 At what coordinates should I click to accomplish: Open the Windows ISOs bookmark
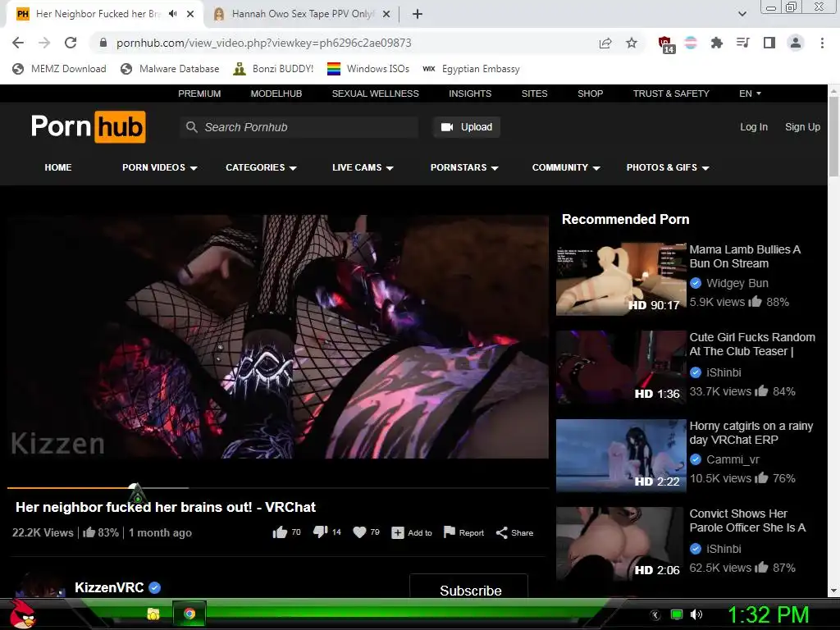click(x=368, y=69)
